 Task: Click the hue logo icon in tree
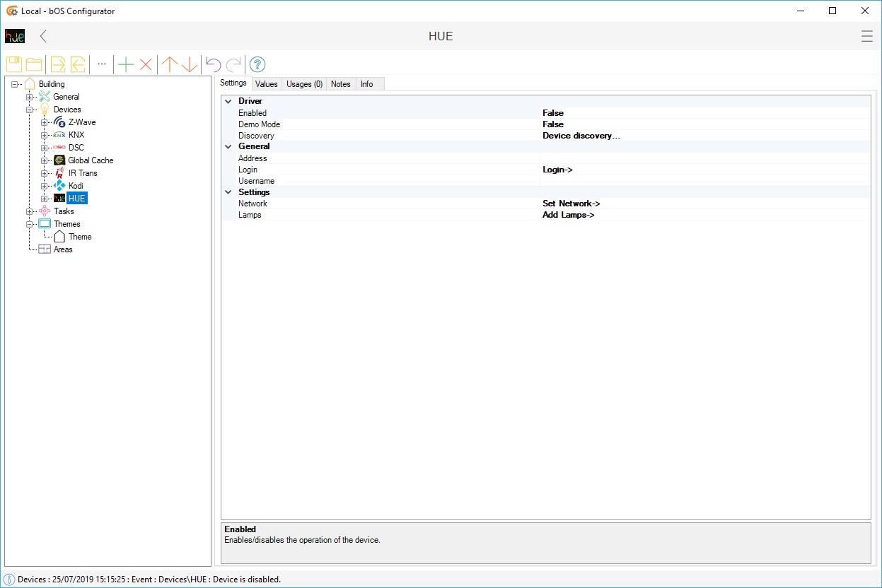59,199
